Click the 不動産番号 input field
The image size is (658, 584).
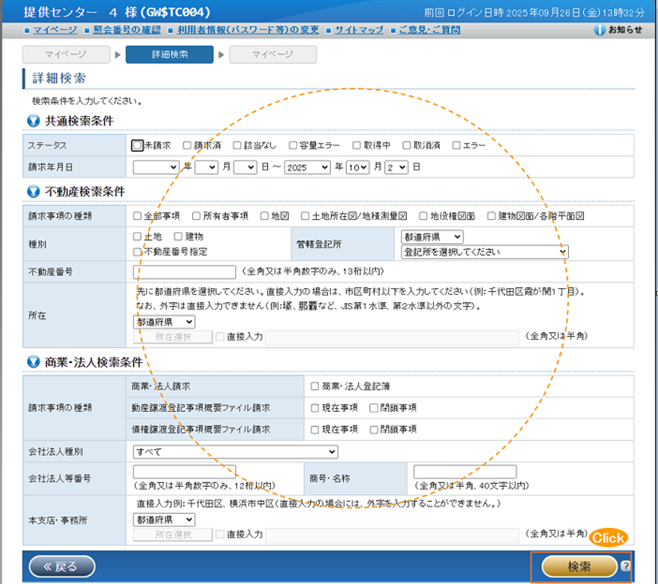(x=186, y=271)
